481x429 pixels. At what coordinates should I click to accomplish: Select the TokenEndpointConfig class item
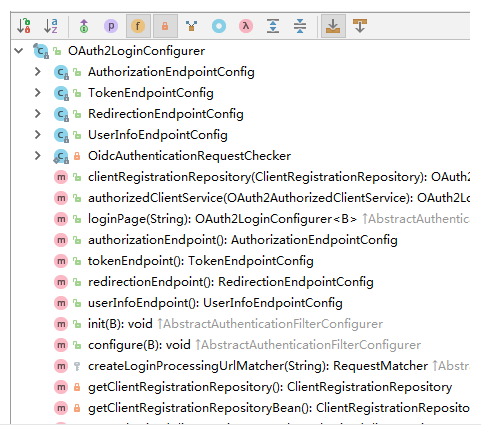(x=151, y=93)
